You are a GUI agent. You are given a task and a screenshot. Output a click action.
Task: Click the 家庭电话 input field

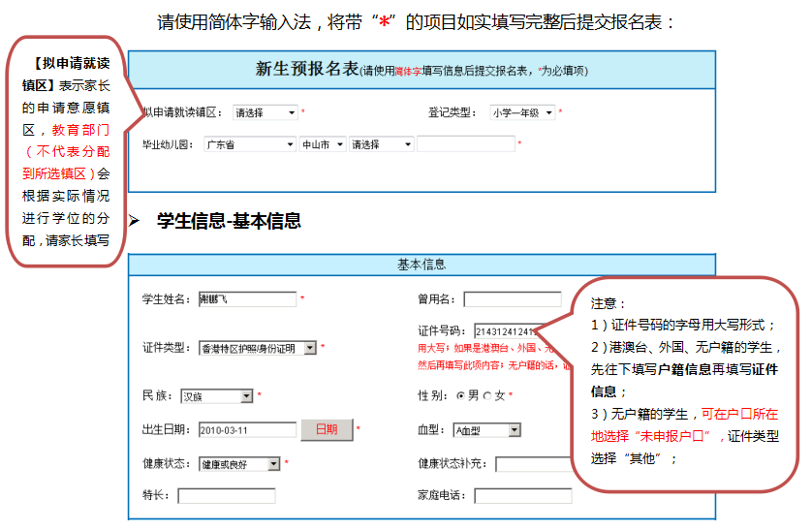[x=523, y=496]
